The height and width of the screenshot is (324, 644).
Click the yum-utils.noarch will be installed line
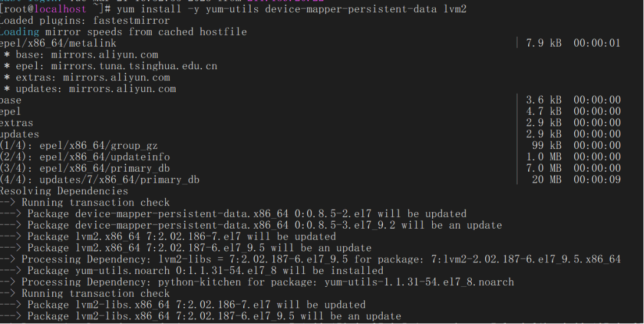(x=192, y=271)
